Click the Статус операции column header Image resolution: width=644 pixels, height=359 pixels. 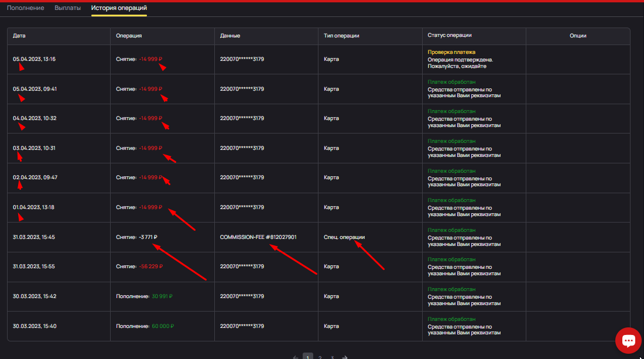[x=450, y=36]
